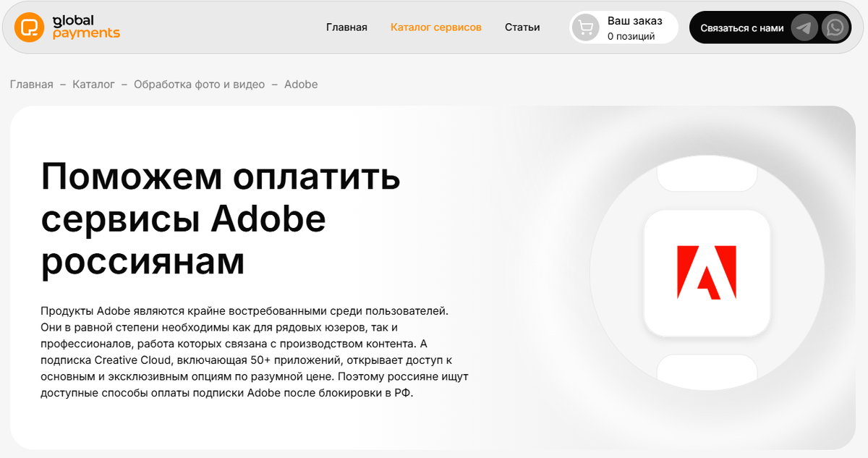Image resolution: width=868 pixels, height=458 pixels.
Task: Open the Telegram contact icon
Action: pos(804,27)
